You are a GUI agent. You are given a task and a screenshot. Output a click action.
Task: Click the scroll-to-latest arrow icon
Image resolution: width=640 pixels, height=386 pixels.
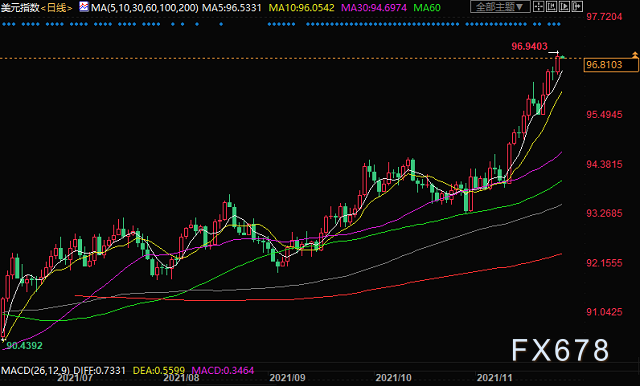click(577, 7)
